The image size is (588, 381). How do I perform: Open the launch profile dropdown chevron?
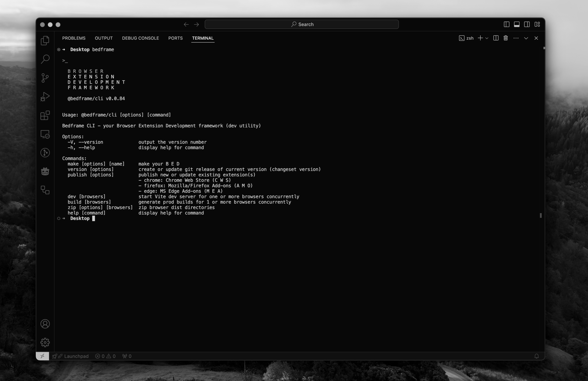(x=487, y=38)
